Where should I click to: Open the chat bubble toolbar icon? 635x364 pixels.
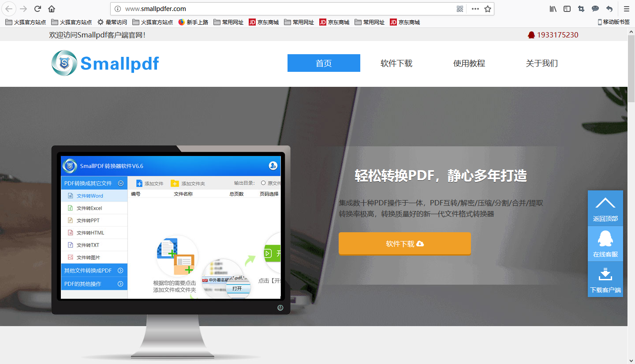595,9
